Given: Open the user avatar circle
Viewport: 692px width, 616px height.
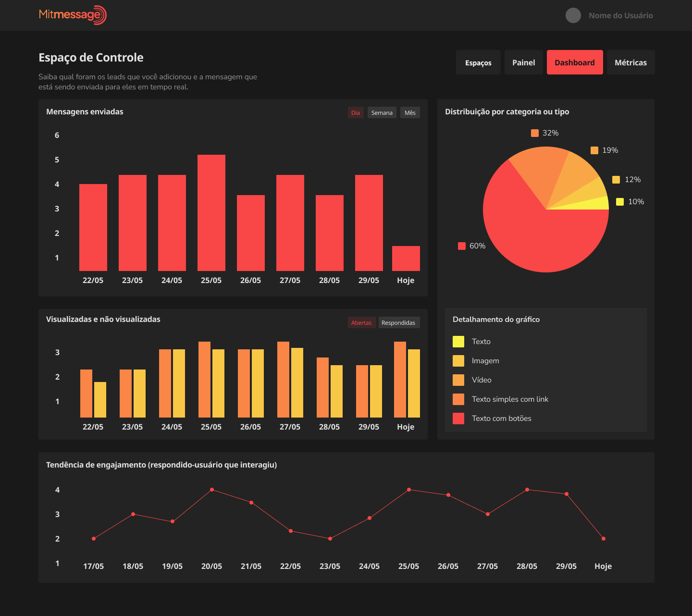Looking at the screenshot, I should [573, 15].
